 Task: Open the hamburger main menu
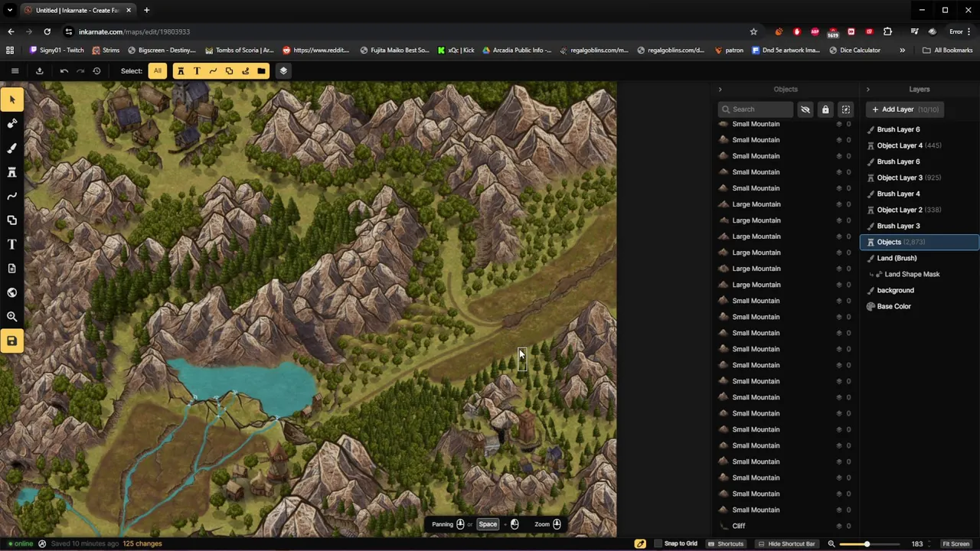coord(15,70)
